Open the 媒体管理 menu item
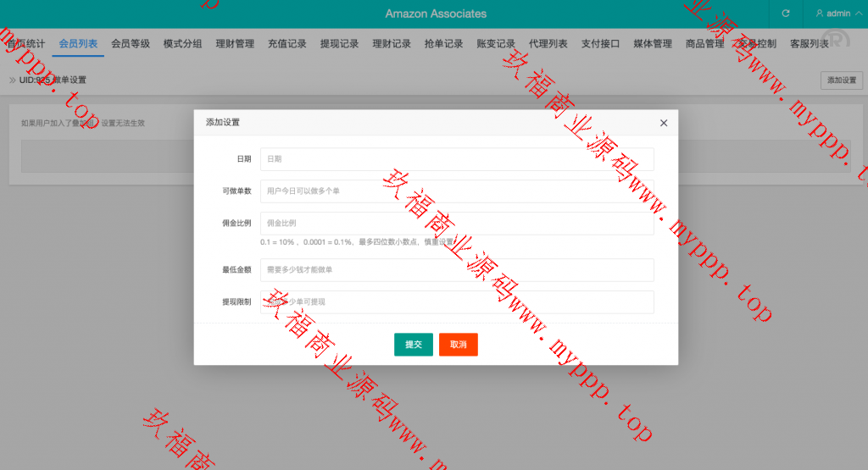Viewport: 868px width, 470px height. coord(653,44)
